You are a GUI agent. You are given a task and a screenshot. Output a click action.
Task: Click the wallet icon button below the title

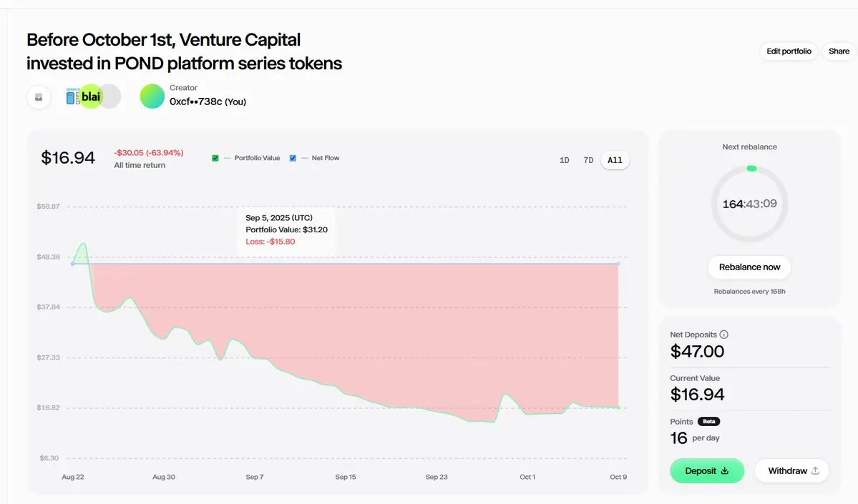39,97
